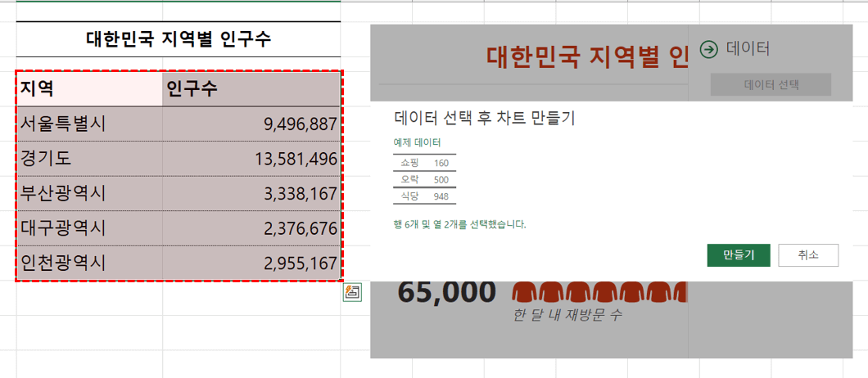Click the value 13,581,496
The image size is (868, 378).
click(x=296, y=160)
